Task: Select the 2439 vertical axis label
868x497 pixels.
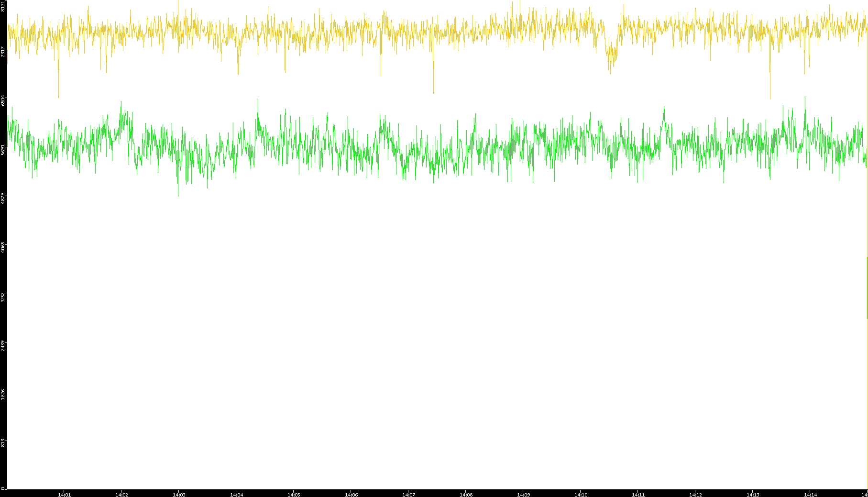Action: (x=3, y=345)
